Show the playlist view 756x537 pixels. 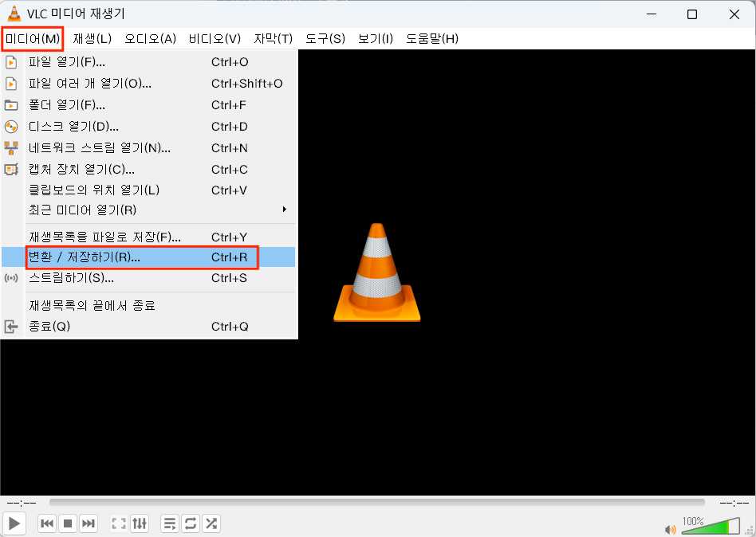[x=169, y=523]
